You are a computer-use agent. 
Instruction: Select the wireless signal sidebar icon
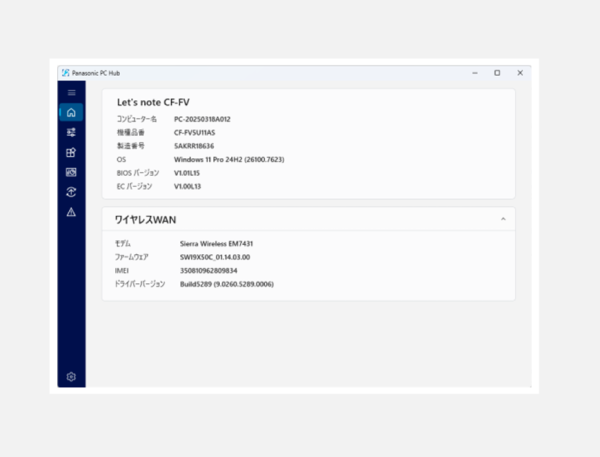tap(71, 192)
